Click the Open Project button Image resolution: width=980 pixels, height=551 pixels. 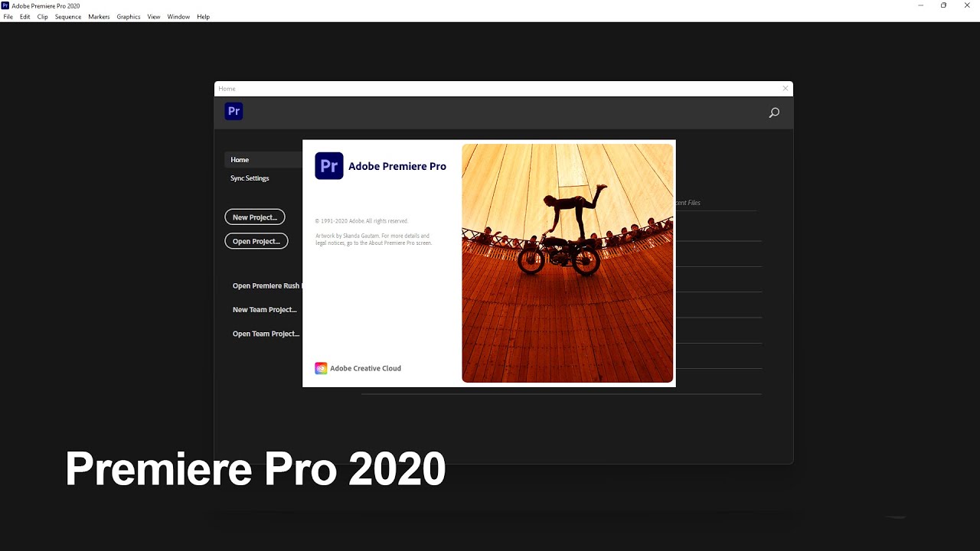[x=256, y=241]
